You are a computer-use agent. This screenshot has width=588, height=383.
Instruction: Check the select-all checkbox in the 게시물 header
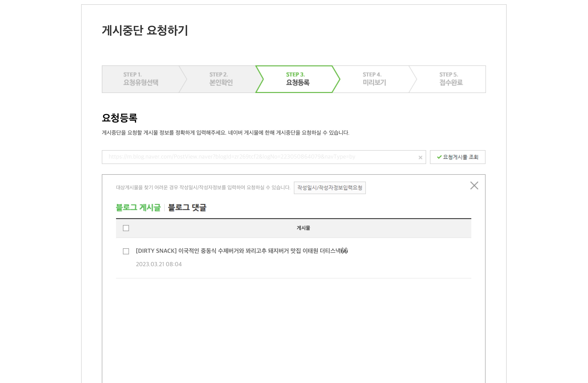pyautogui.click(x=126, y=228)
